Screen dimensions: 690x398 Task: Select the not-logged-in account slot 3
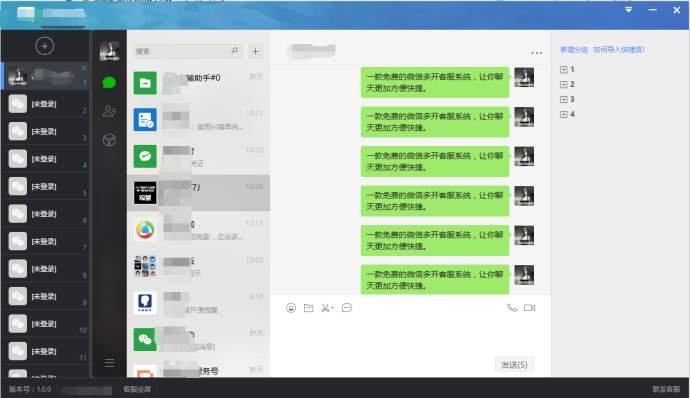coord(45,131)
